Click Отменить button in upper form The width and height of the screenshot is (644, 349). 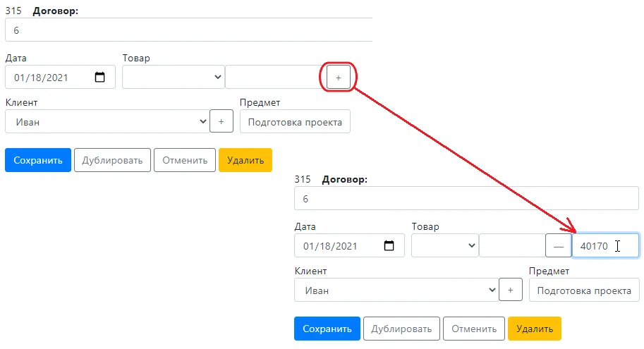pos(185,160)
